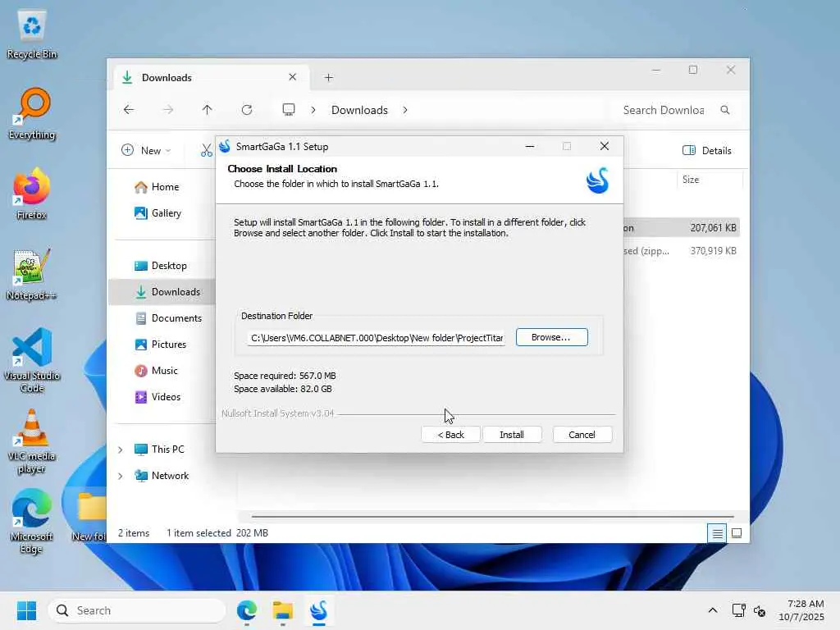Viewport: 840px width, 630px height.
Task: Open Edge from the taskbar
Action: (x=246, y=610)
